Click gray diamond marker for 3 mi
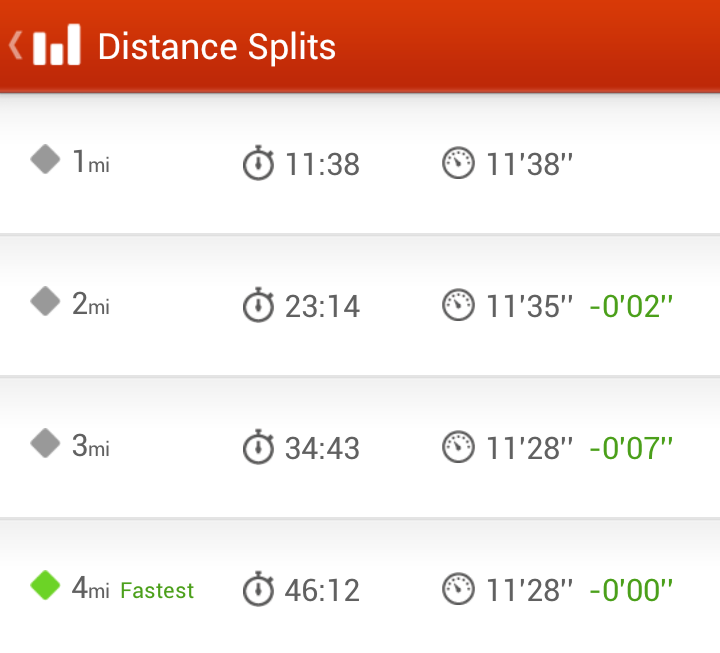Screen dimensions: 720x653 46,444
